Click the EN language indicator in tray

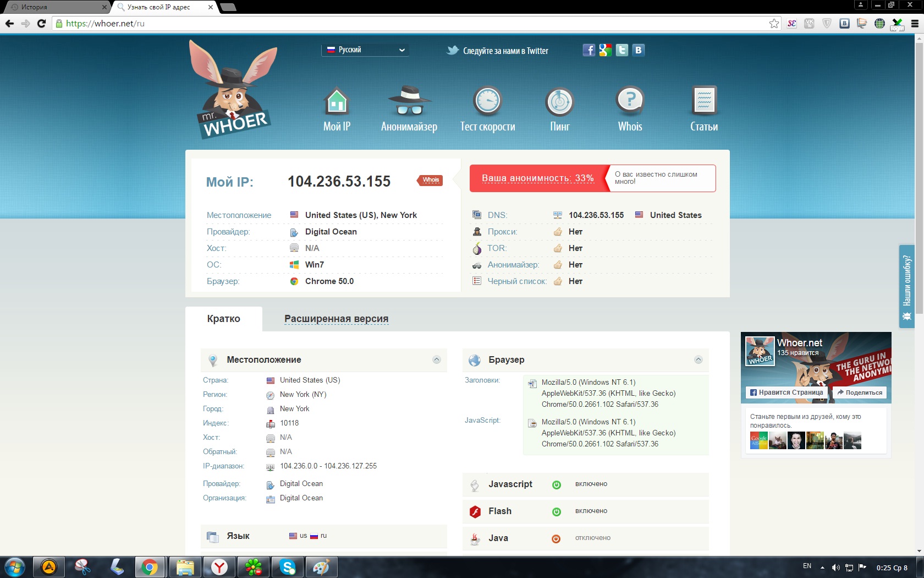click(807, 566)
